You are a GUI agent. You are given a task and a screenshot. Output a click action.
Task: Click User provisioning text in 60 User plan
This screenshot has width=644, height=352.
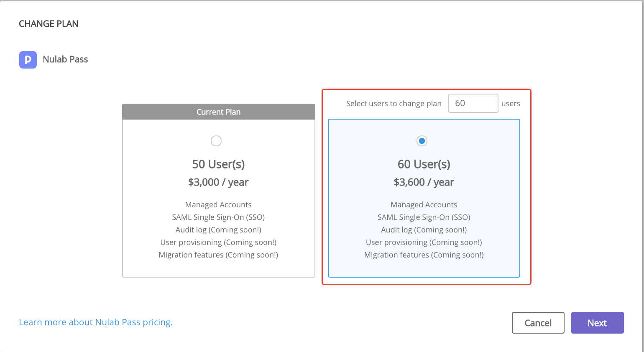click(424, 242)
